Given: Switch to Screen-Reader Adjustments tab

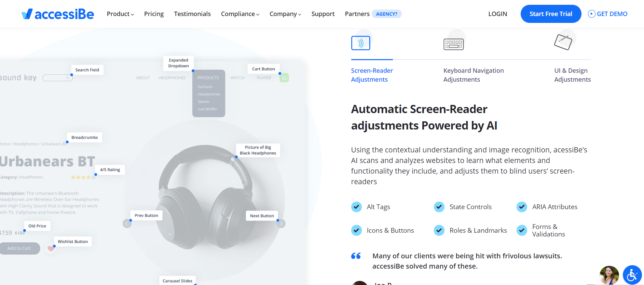Looking at the screenshot, I should pyautogui.click(x=372, y=75).
